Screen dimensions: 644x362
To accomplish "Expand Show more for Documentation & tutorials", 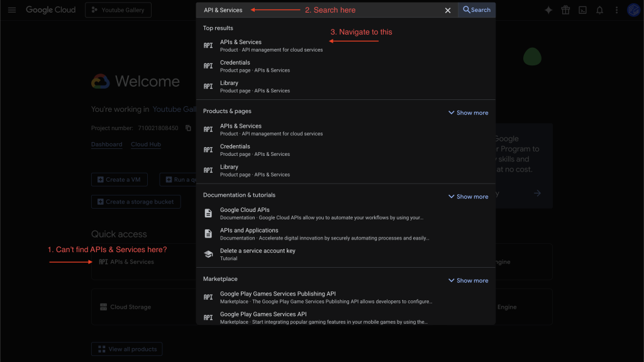I will (468, 197).
